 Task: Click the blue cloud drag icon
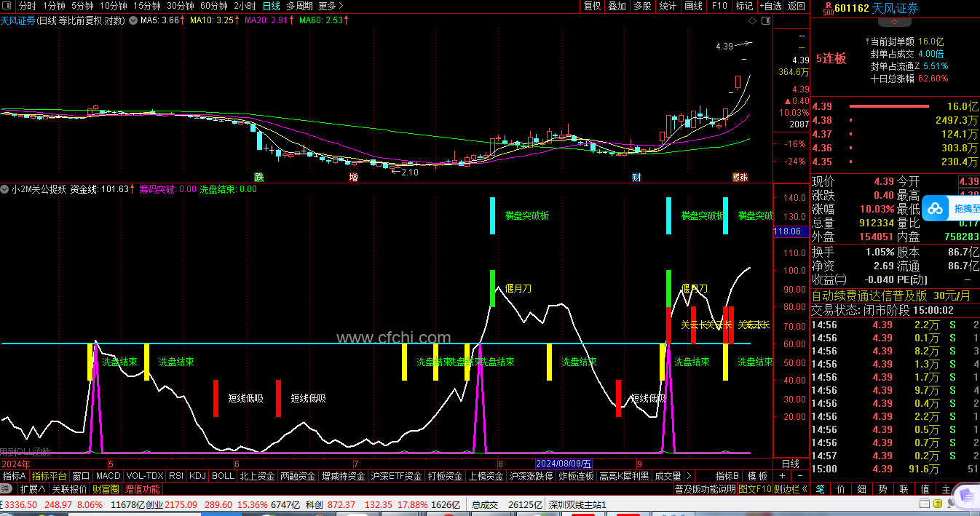[936, 209]
